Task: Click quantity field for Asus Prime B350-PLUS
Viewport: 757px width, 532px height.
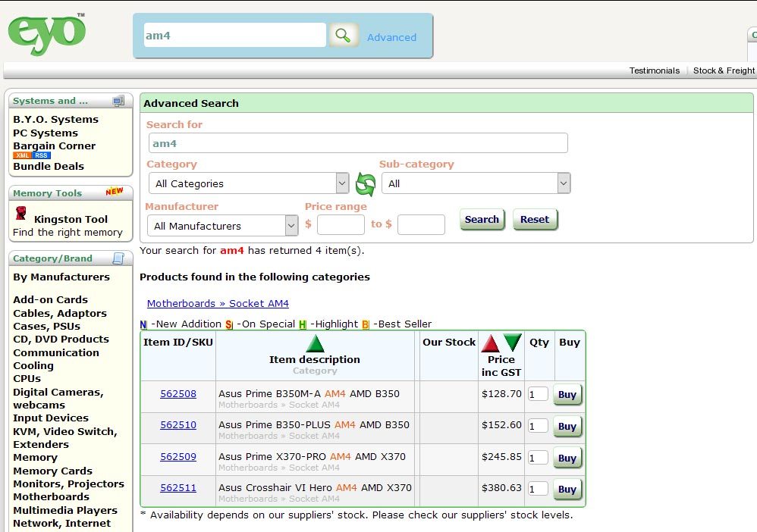Action: pyautogui.click(x=538, y=426)
